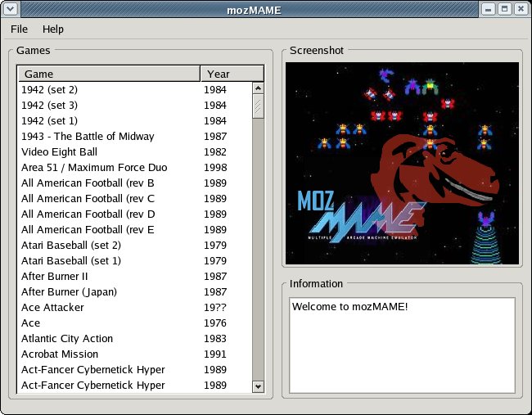Select Area 51 / Maximum Force Duo

(x=135, y=167)
